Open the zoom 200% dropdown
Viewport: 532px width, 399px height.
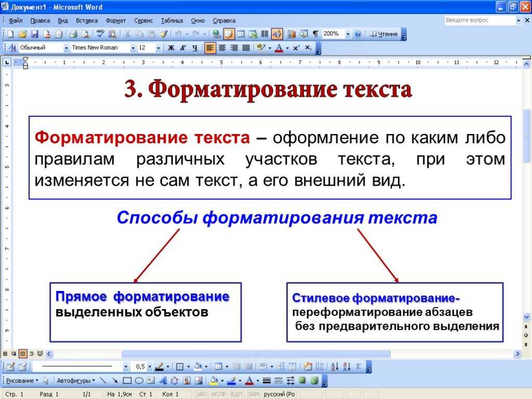348,34
